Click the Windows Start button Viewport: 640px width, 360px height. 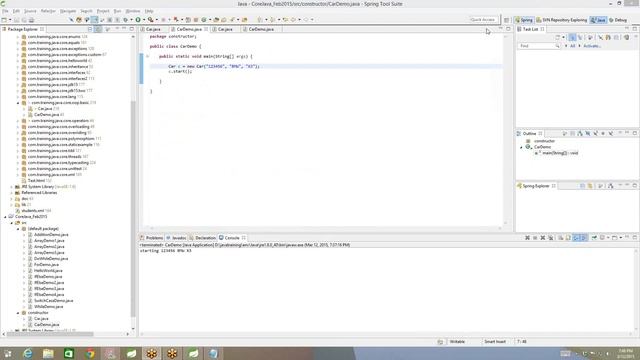pyautogui.click(x=8, y=353)
